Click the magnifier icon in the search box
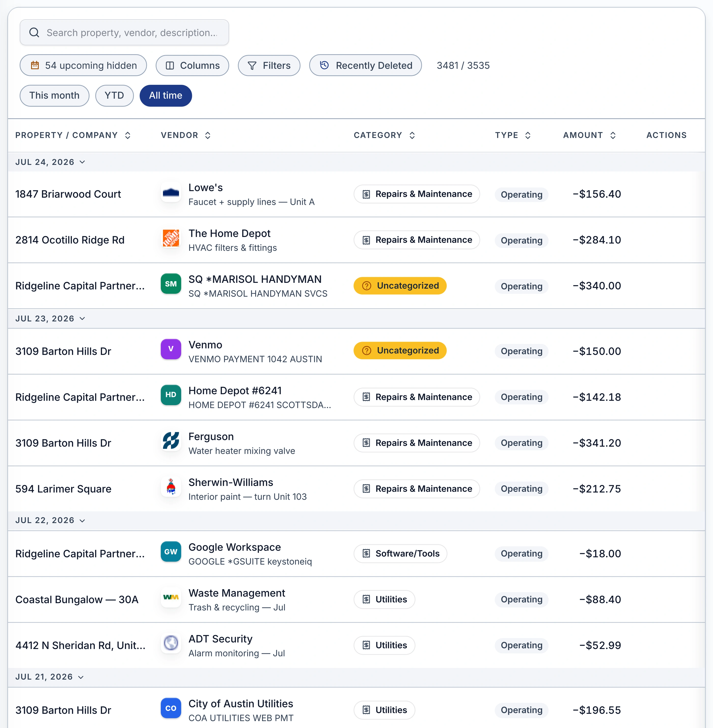Viewport: 713px width, 728px height. pyautogui.click(x=34, y=33)
